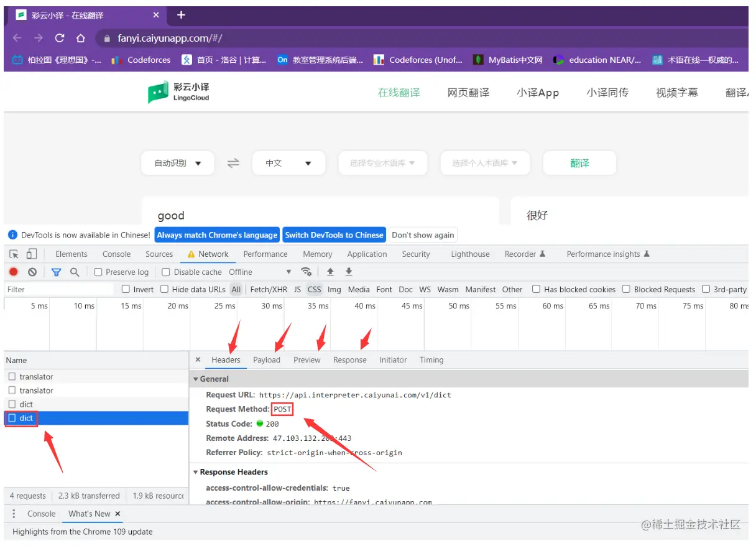Toggle the device toolbar icon
Screen dimensions: 756x546
[x=32, y=254]
